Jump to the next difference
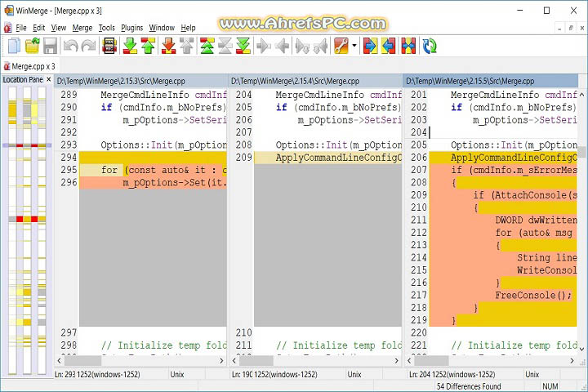Viewport: 588px width, 392px height. pos(130,46)
